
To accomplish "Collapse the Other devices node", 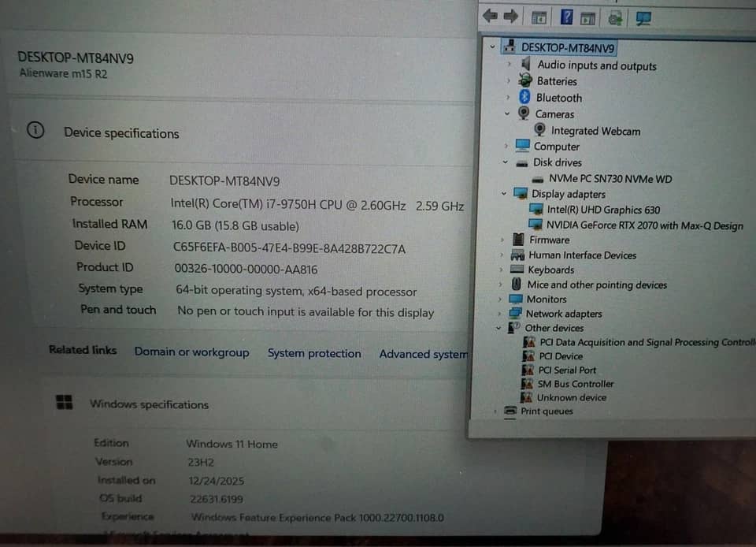I will click(x=498, y=328).
